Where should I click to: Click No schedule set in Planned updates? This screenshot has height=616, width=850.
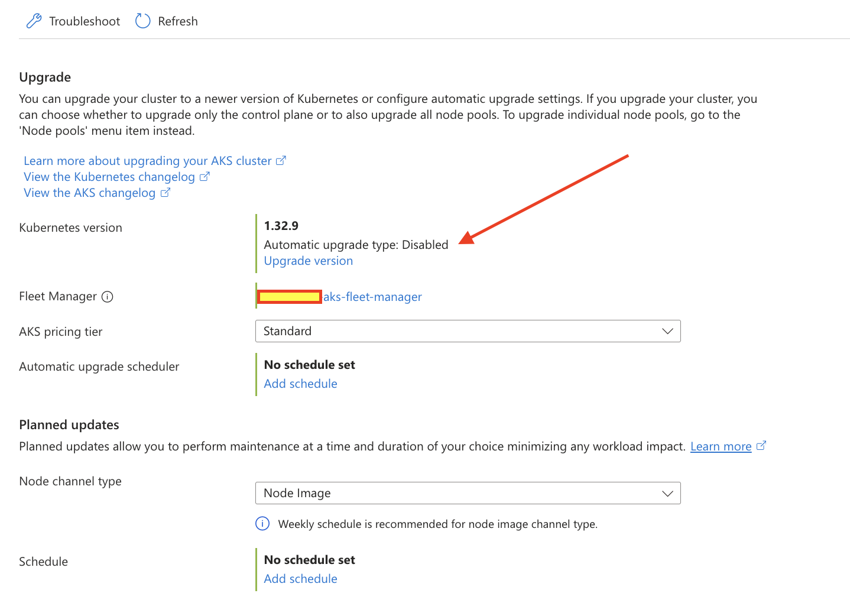click(310, 560)
